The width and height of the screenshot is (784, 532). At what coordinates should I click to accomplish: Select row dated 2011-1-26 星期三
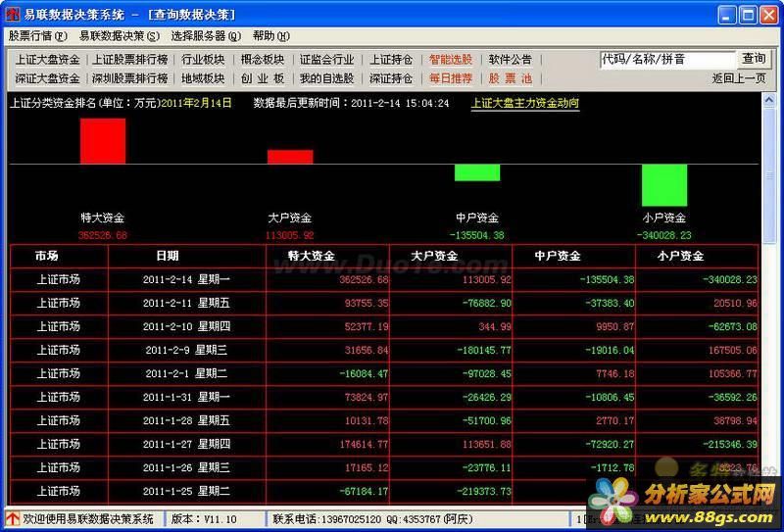(x=384, y=467)
